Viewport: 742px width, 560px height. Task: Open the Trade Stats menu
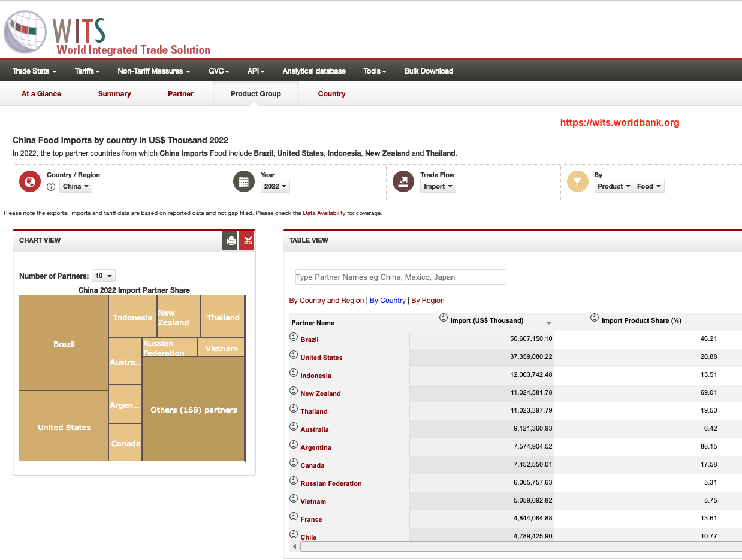[x=34, y=71]
